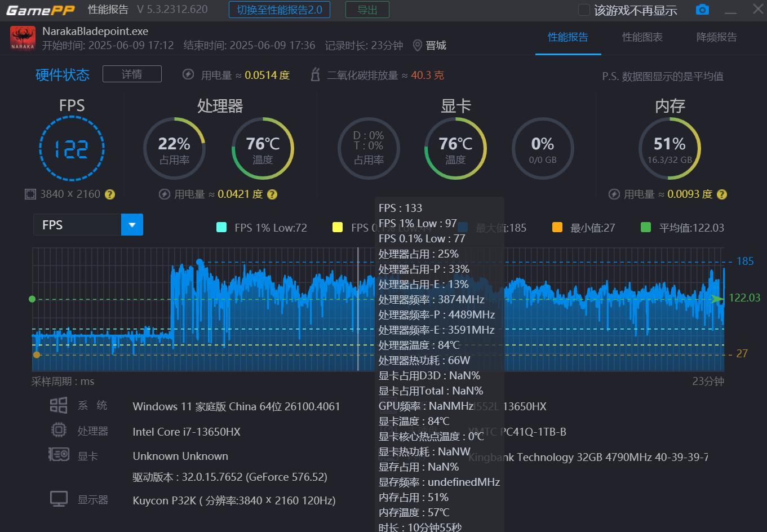The width and height of the screenshot is (767, 532).
Task: Open the help icon next to 0.0421 度
Action: tap(272, 194)
